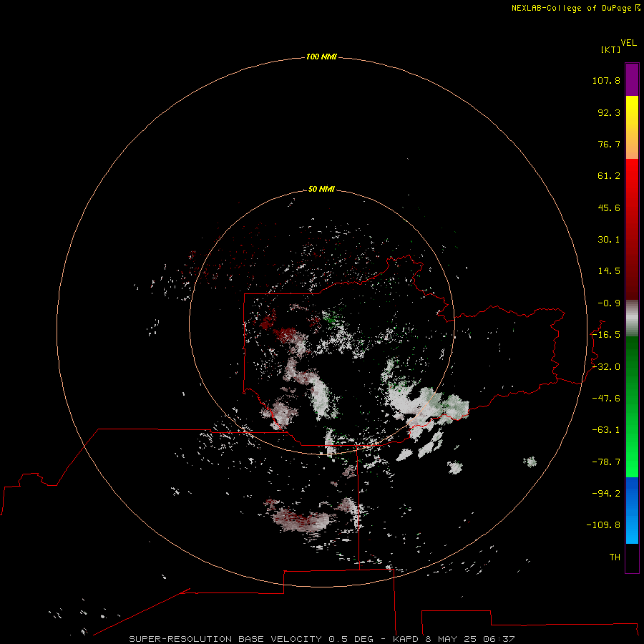Pick the black TH segment of the color bar

632,557
